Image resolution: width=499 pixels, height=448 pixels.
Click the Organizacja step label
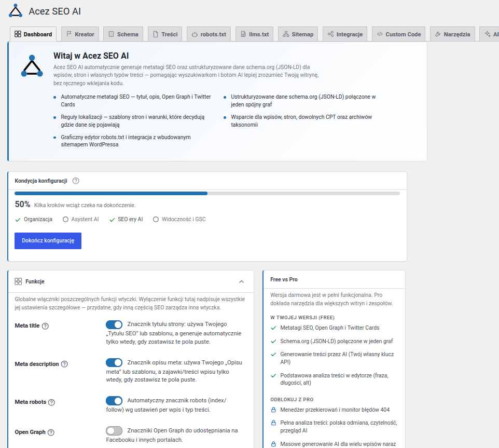tap(38, 220)
